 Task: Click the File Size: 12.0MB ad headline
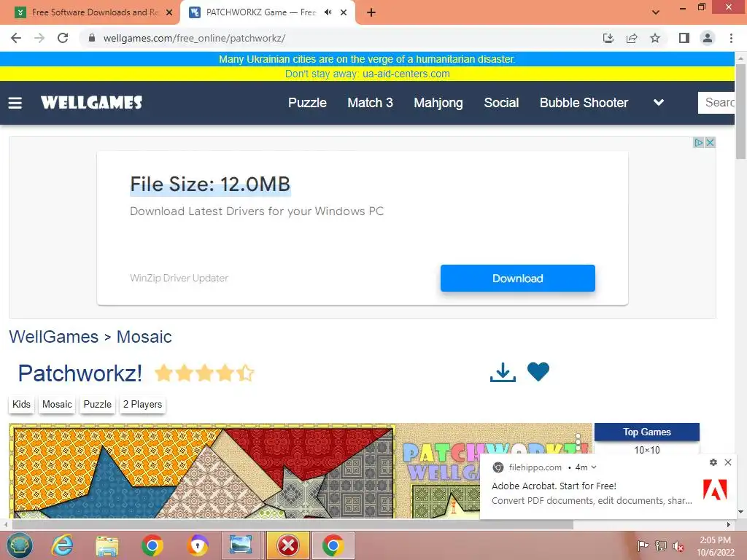click(210, 184)
